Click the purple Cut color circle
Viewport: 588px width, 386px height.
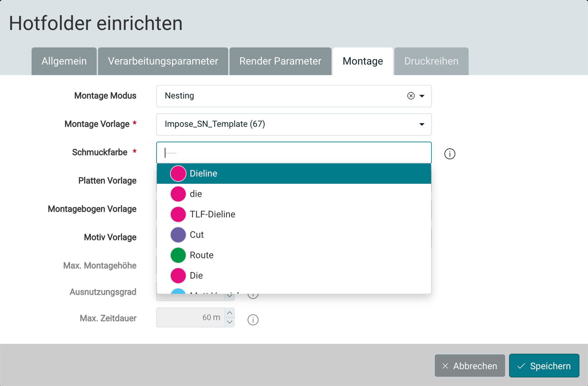pos(178,235)
